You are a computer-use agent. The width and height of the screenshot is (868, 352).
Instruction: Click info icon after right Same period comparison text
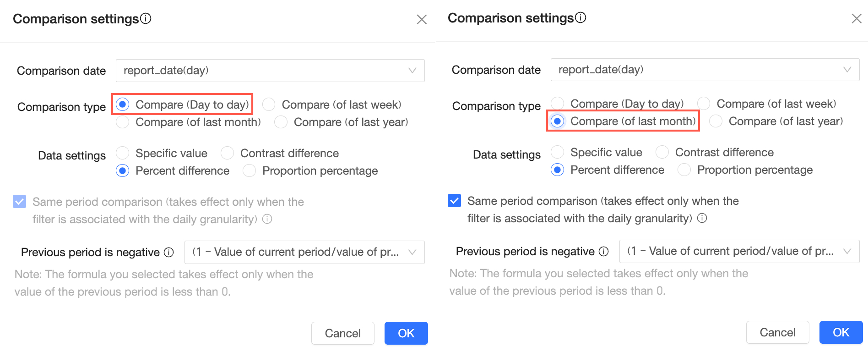click(x=702, y=218)
